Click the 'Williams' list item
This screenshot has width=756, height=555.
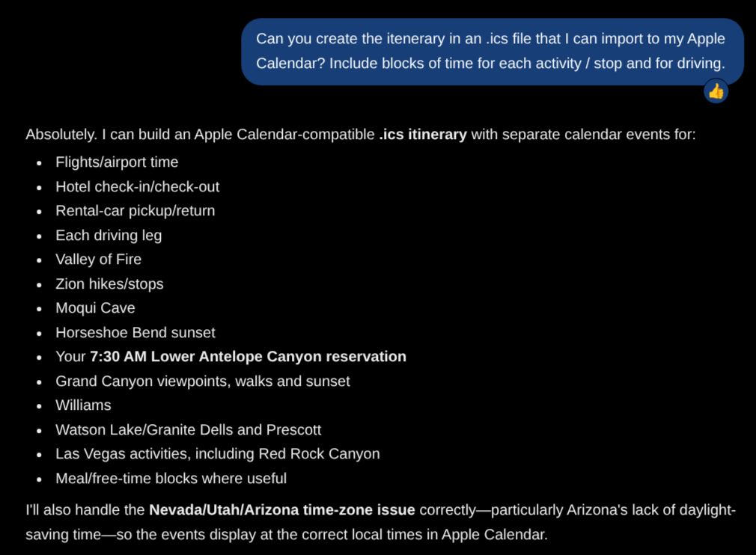coord(83,405)
